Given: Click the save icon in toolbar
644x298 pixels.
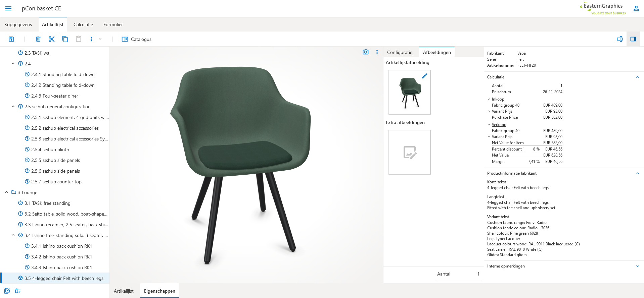Looking at the screenshot, I should pos(11,39).
